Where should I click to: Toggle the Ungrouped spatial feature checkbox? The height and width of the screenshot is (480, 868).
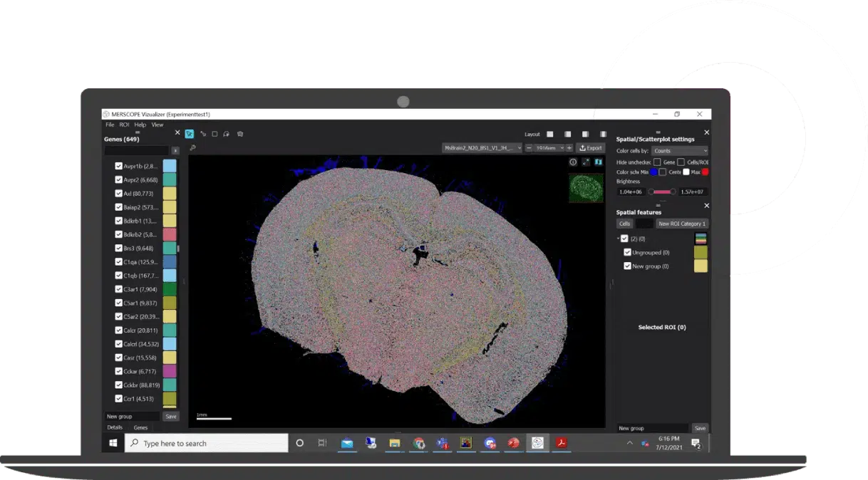pyautogui.click(x=627, y=252)
